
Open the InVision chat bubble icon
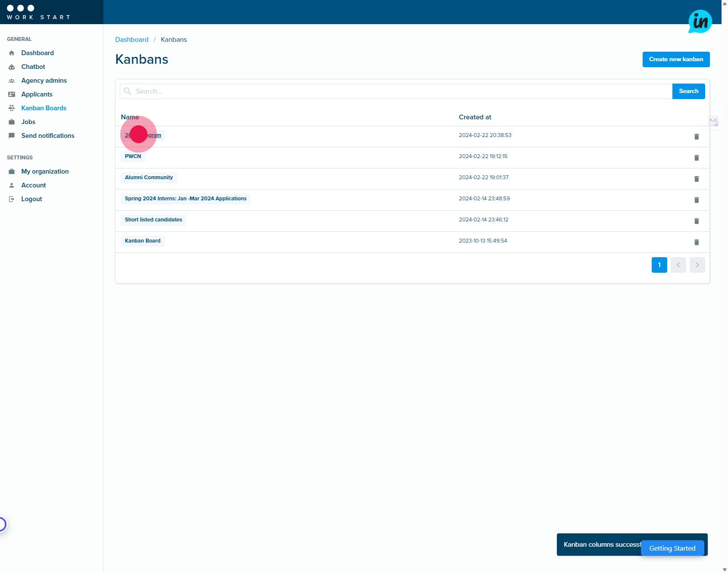coord(700,22)
